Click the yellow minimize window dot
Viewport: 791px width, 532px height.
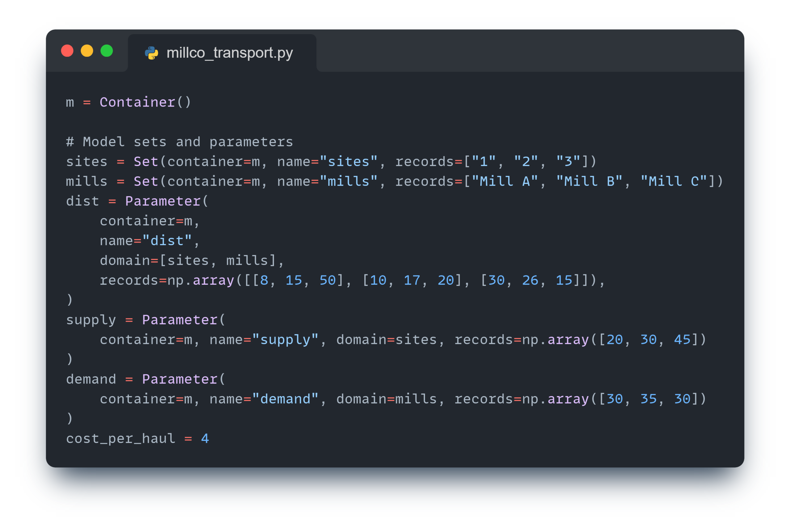87,51
